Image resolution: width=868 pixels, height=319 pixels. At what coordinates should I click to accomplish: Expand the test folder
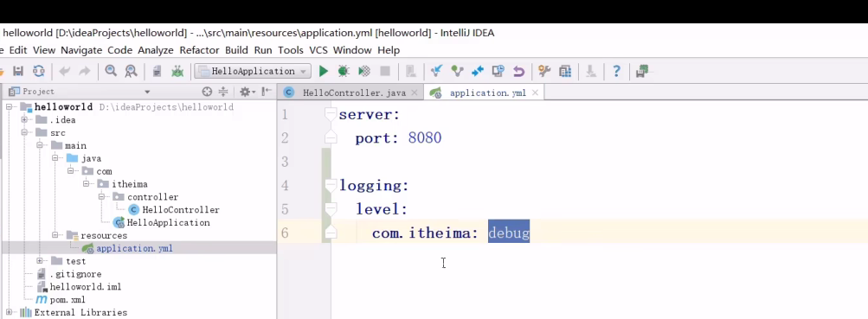pos(40,261)
